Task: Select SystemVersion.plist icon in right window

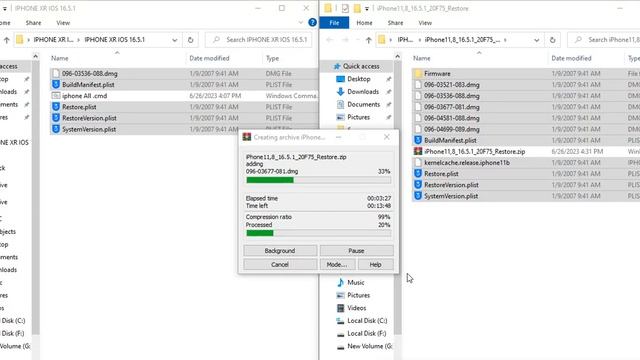Action: pos(418,196)
